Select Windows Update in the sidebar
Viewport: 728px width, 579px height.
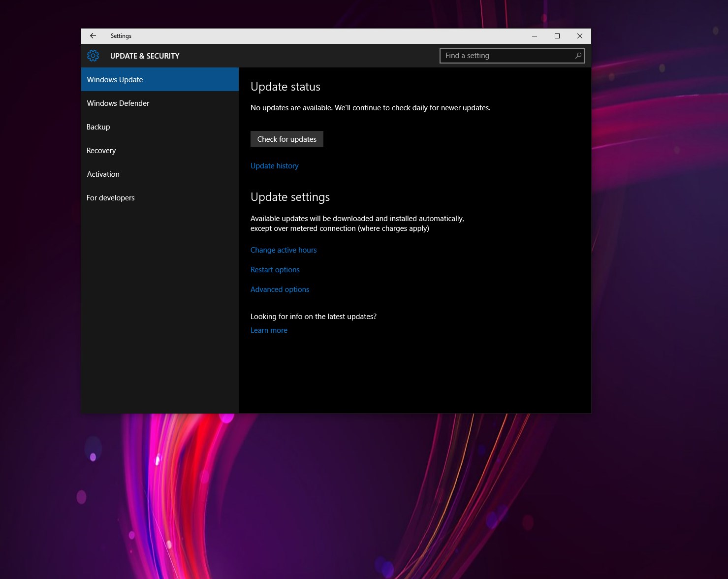click(x=115, y=80)
